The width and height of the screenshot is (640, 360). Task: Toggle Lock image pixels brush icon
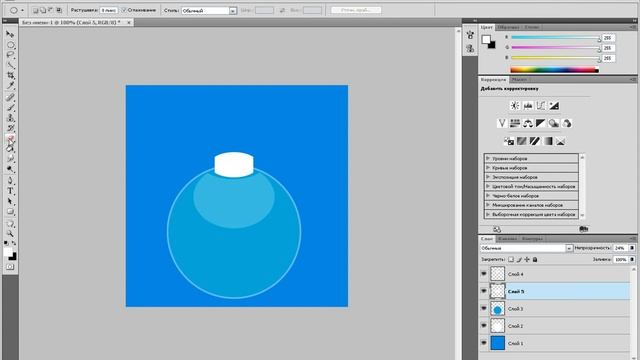pos(519,259)
